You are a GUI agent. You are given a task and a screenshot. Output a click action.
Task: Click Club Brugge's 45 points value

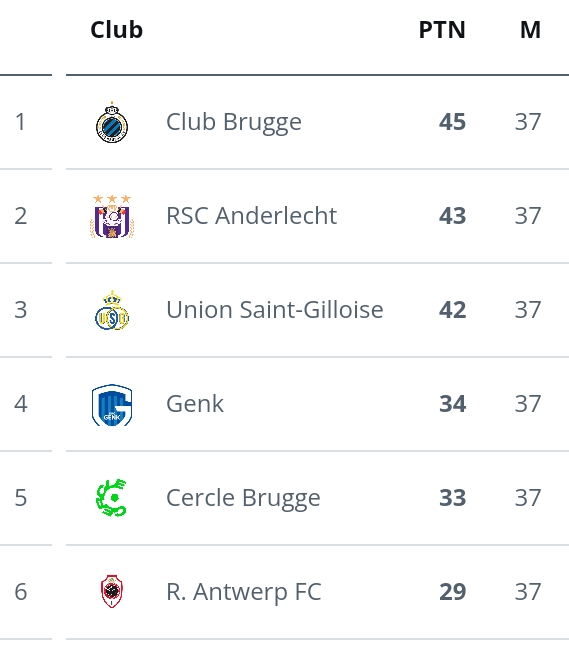(452, 122)
